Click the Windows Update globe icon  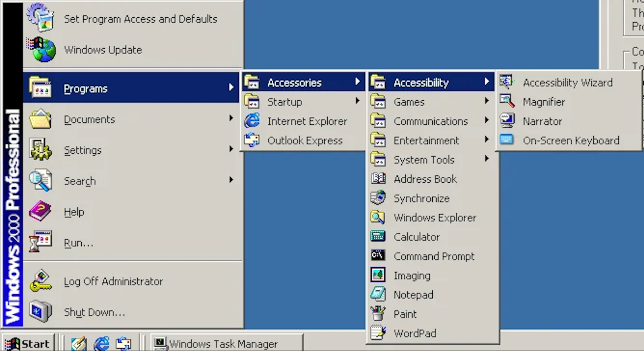tap(41, 50)
